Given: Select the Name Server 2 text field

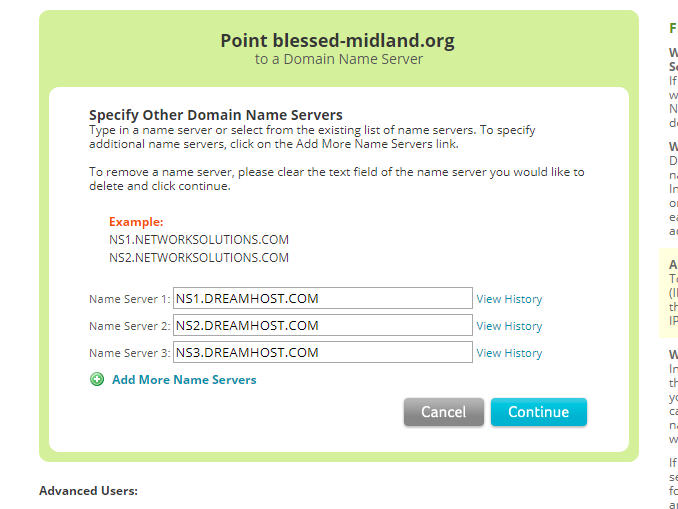Looking at the screenshot, I should (x=322, y=325).
